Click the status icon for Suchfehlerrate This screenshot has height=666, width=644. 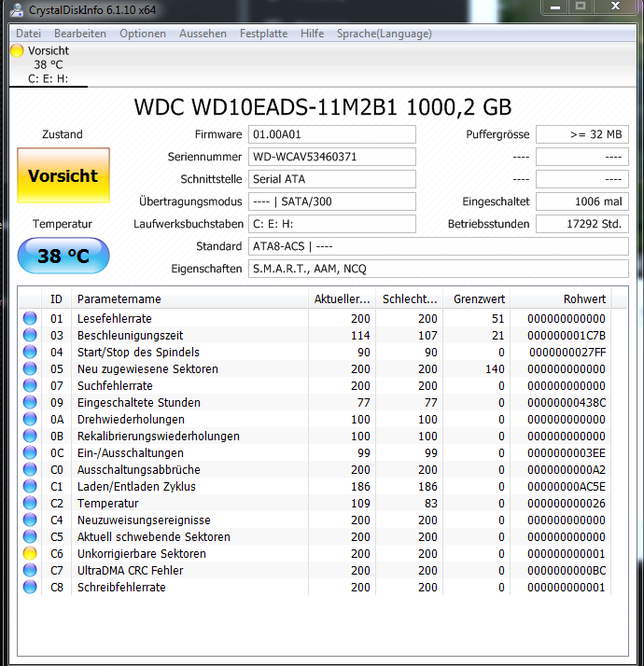click(30, 385)
